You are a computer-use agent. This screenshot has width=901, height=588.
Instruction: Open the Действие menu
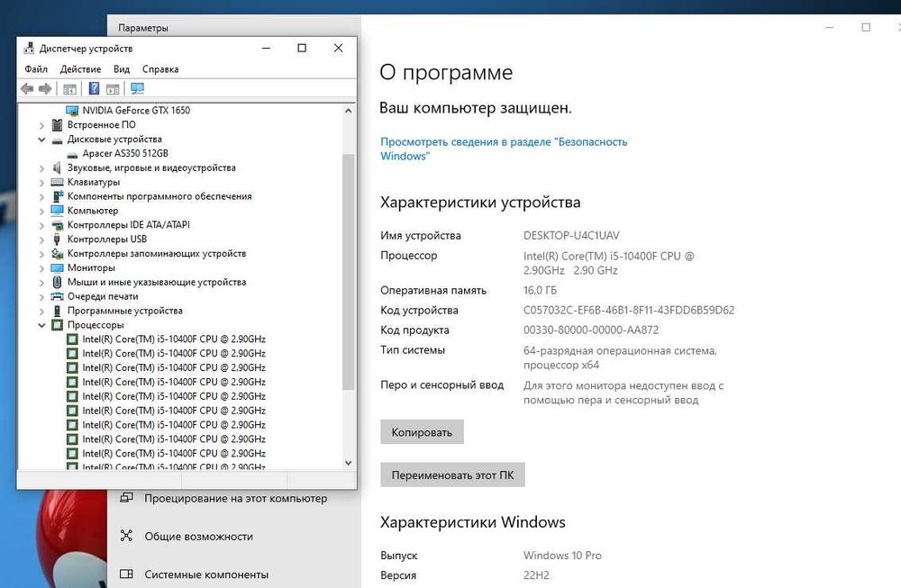pos(80,69)
